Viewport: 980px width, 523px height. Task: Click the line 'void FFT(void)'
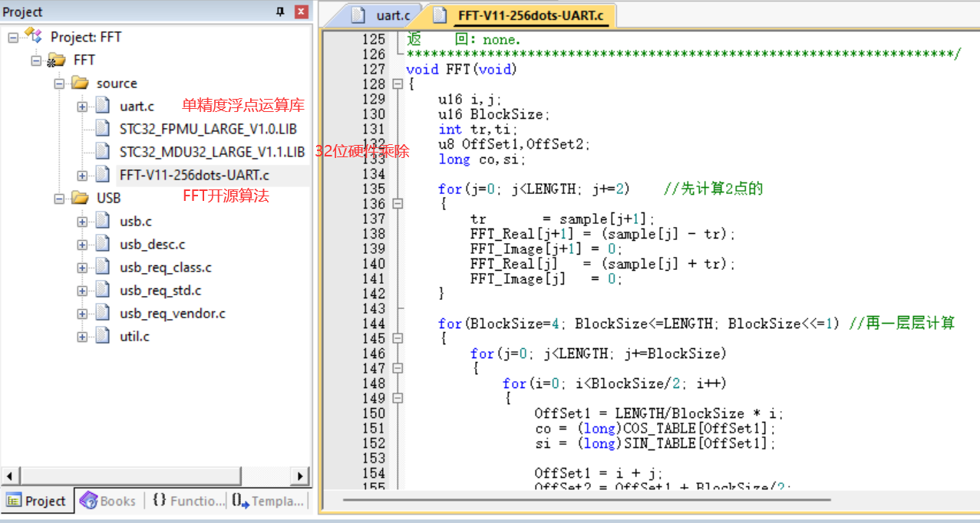pyautogui.click(x=461, y=69)
